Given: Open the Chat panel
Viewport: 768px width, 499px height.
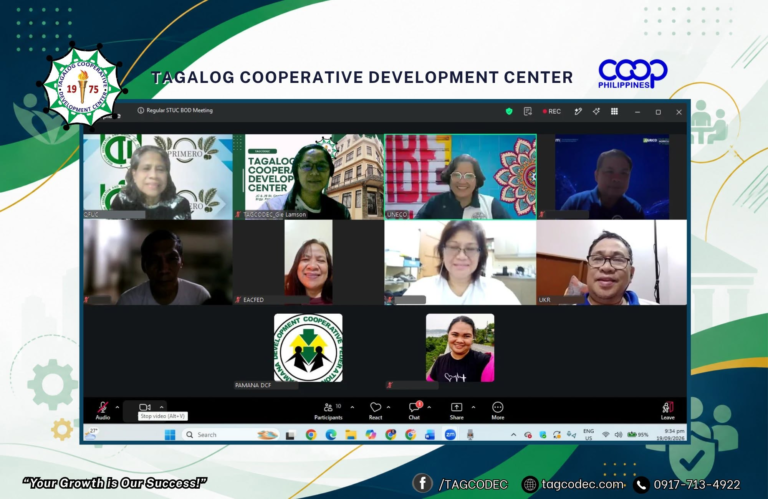Looking at the screenshot, I should tap(414, 411).
